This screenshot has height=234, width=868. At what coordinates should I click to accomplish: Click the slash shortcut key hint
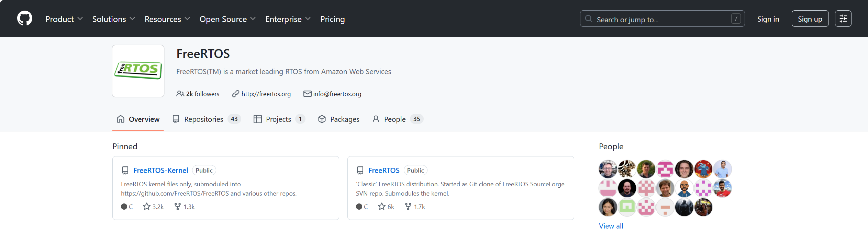(736, 19)
